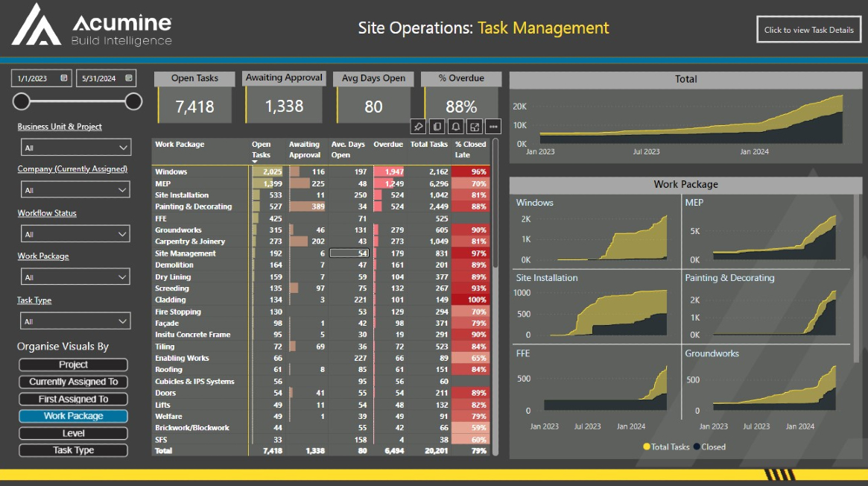Select the Project organise button

(72, 364)
